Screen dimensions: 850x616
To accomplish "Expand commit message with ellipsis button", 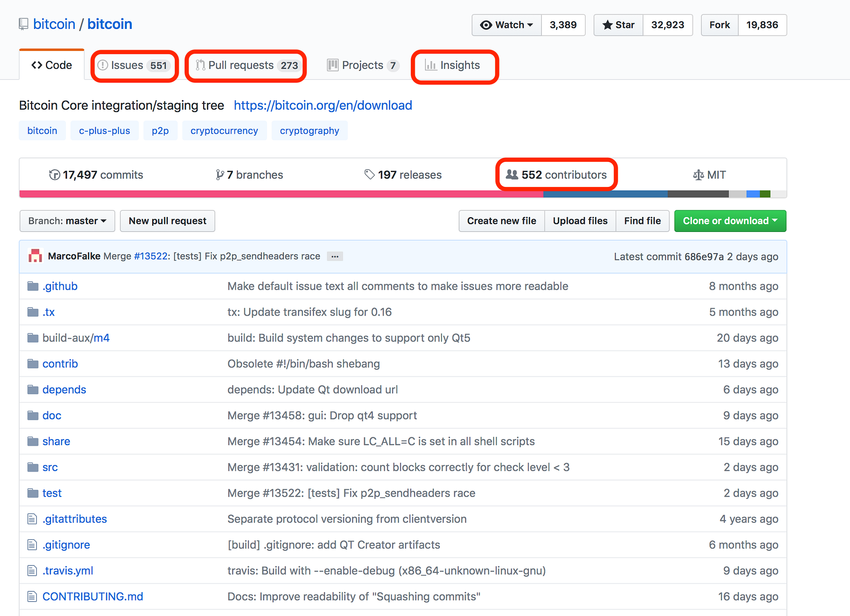I will (335, 257).
